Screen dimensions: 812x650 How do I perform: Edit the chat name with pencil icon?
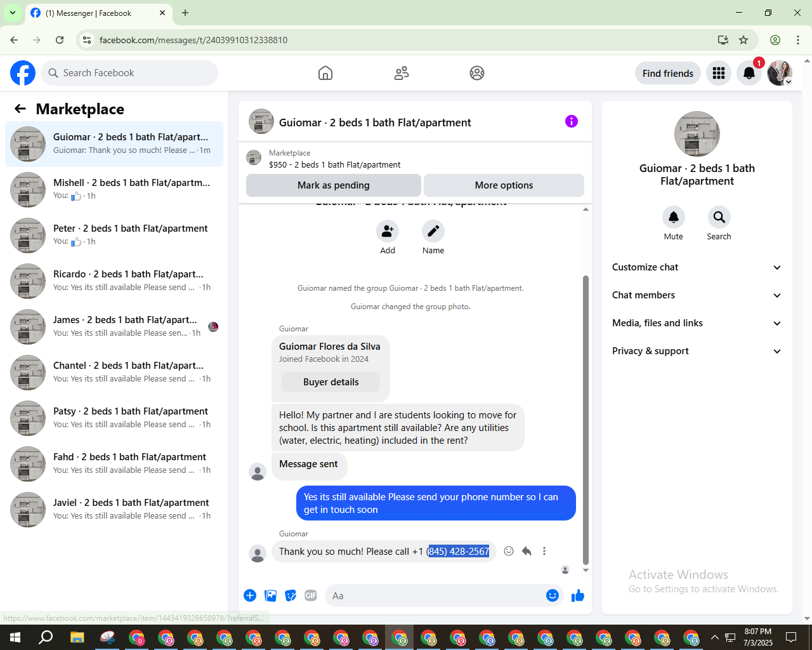click(433, 231)
